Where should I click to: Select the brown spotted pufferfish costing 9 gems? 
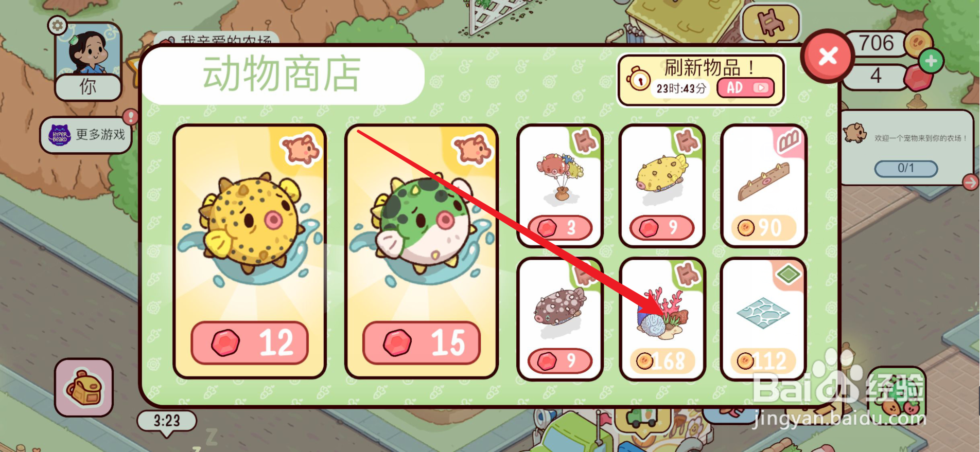[559, 319]
